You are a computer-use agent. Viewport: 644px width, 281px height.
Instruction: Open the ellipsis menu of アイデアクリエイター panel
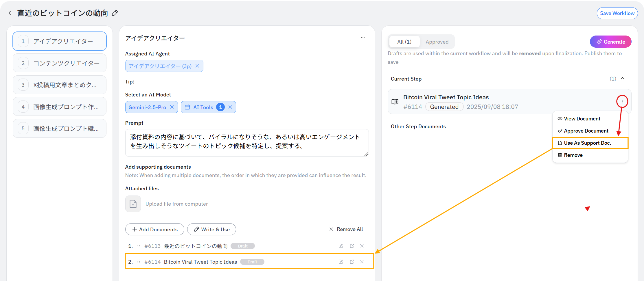coord(363,38)
